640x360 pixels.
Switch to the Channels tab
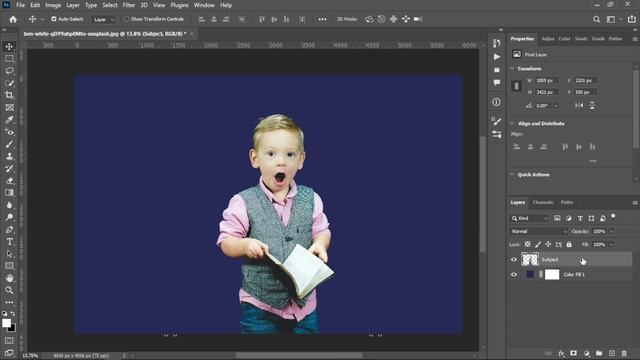pyautogui.click(x=542, y=202)
